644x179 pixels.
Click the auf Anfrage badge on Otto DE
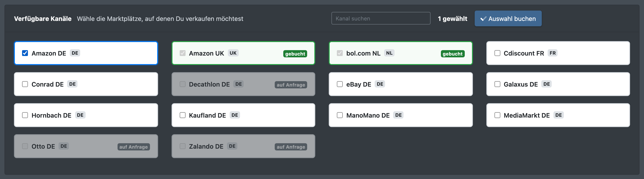(134, 147)
